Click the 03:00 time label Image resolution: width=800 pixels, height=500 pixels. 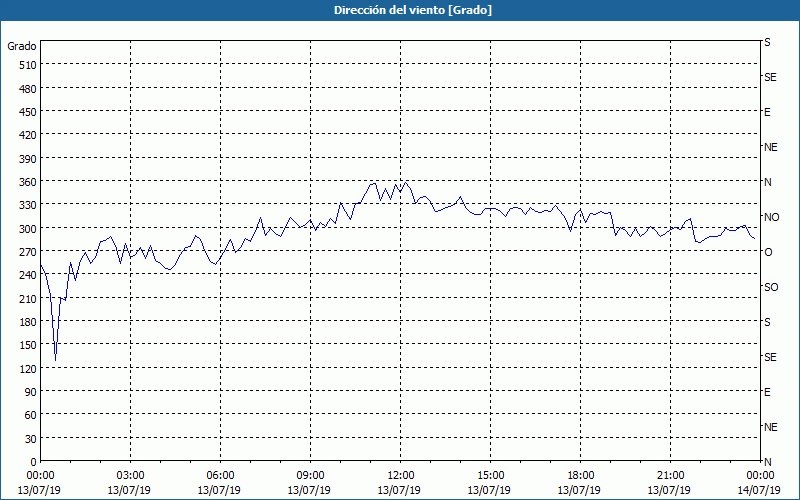coord(130,476)
